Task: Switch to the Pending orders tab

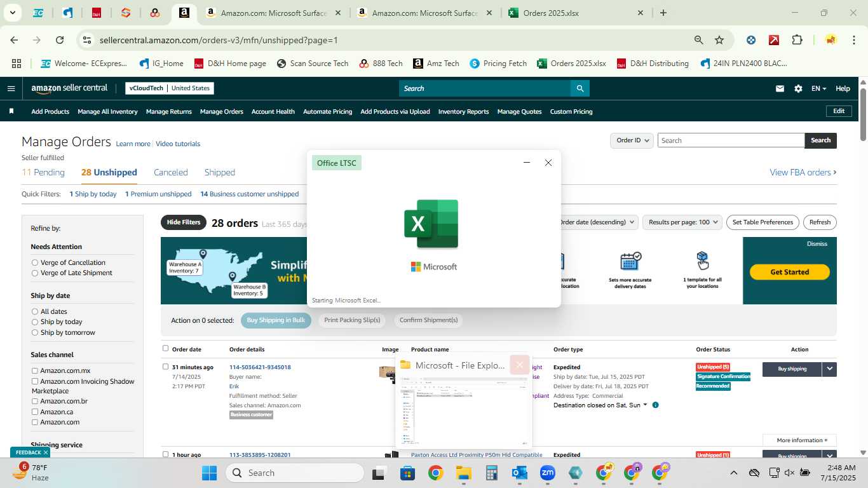Action: [x=43, y=172]
